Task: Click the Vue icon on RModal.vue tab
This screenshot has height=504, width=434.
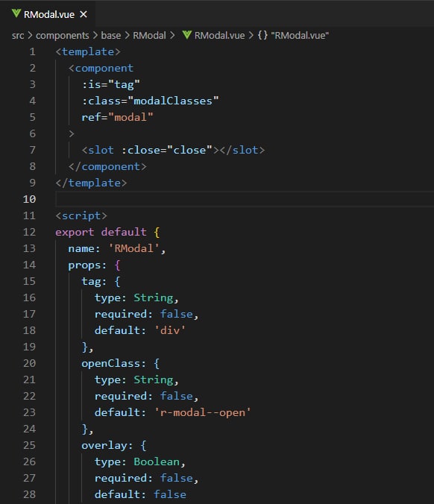Action: (16, 14)
